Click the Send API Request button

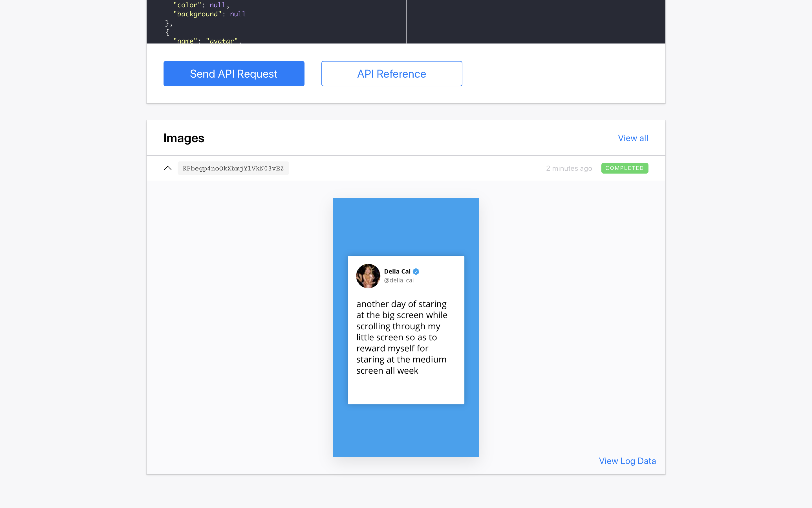tap(234, 74)
